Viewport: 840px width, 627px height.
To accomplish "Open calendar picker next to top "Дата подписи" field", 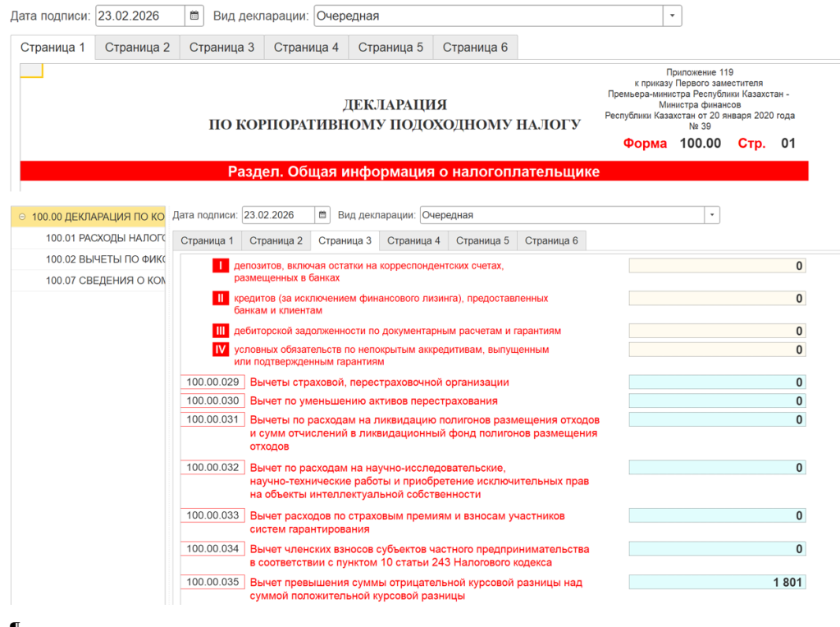I will point(193,15).
